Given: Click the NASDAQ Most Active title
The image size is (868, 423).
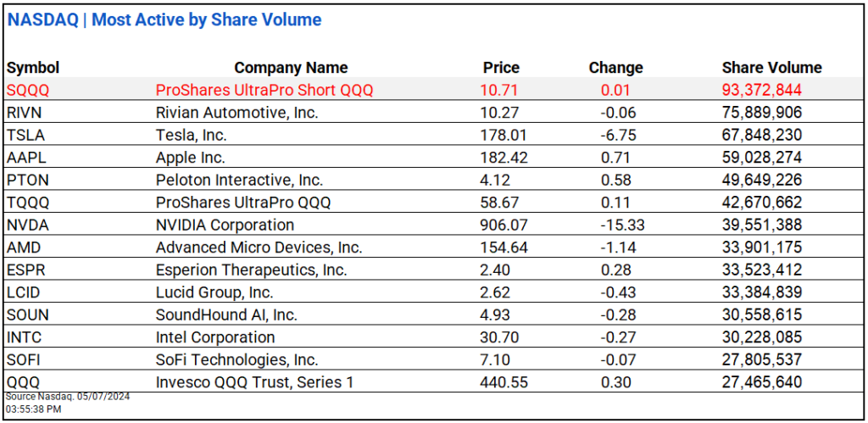Looking at the screenshot, I should [x=164, y=19].
